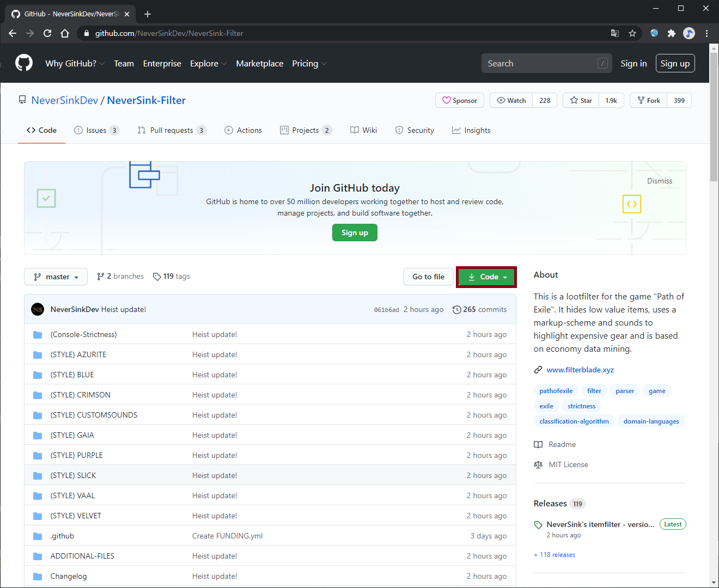The image size is (719, 588).
Task: Expand the Explore menu
Action: (209, 63)
